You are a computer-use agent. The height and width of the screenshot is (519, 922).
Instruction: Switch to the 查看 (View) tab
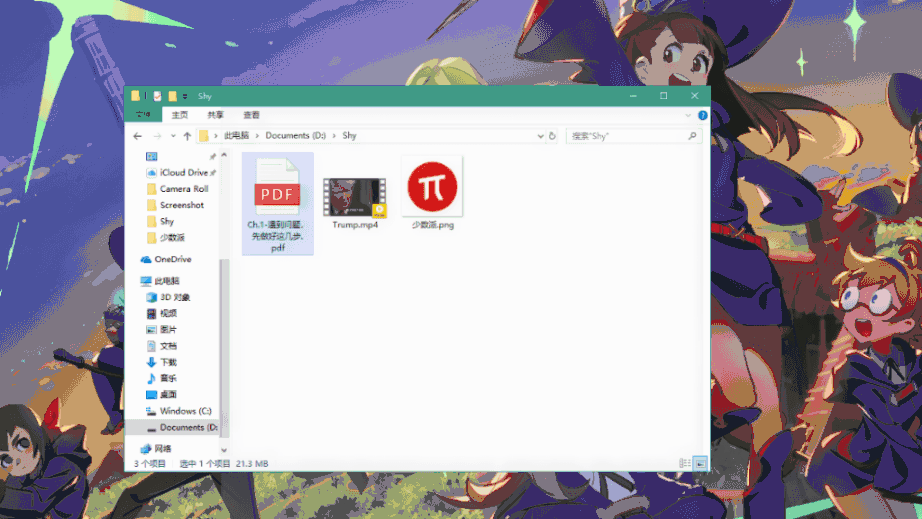[251, 115]
